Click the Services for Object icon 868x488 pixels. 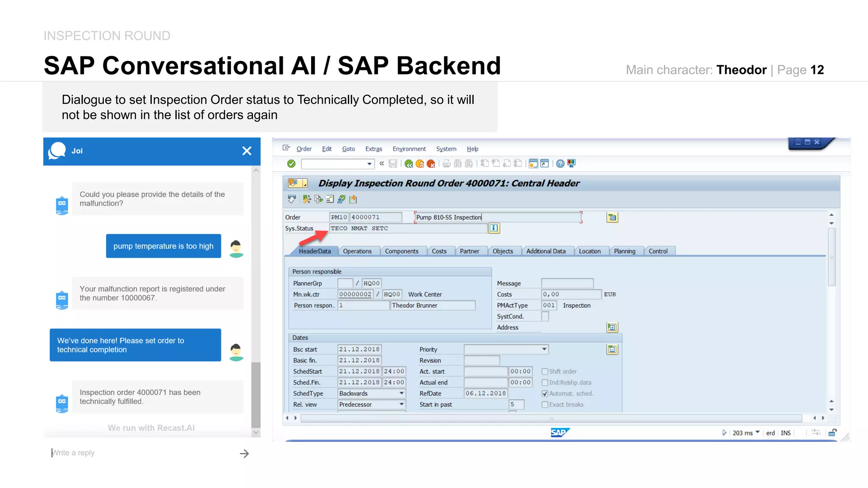293,183
